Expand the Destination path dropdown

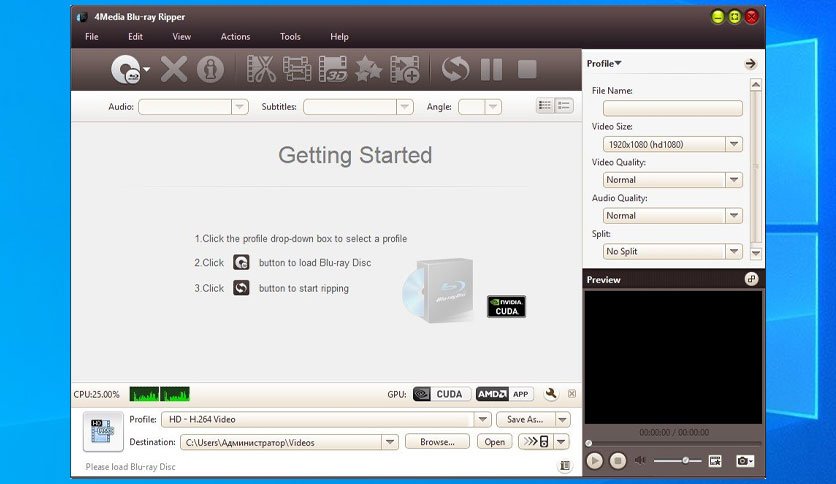click(x=390, y=442)
